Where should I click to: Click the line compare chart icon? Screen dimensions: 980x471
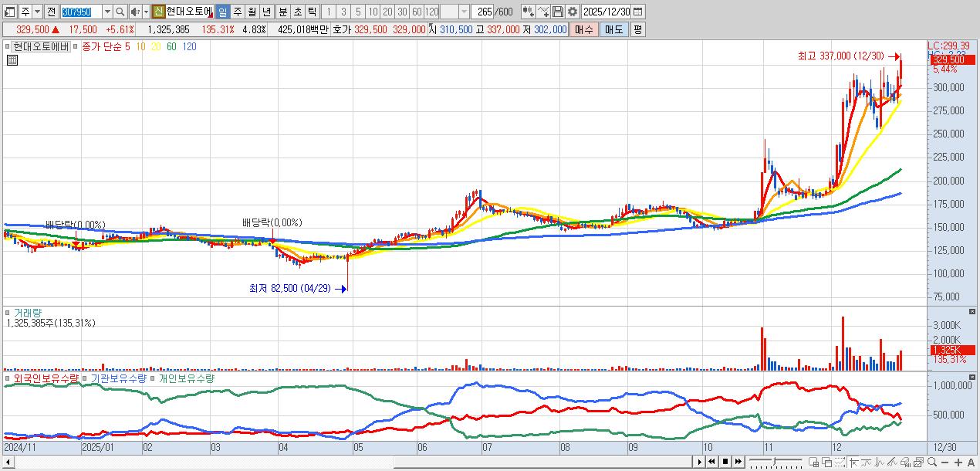542,12
